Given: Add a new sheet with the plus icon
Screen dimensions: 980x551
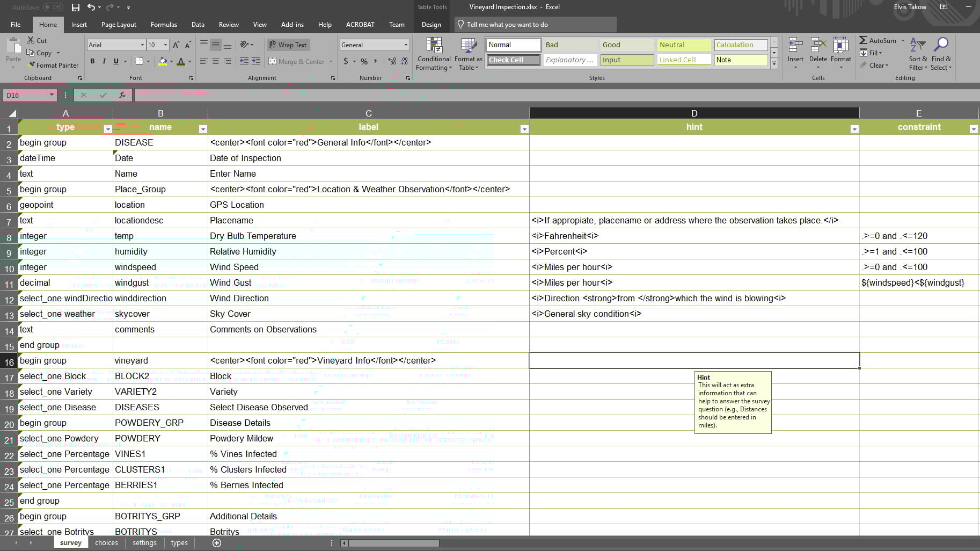Looking at the screenshot, I should (217, 543).
